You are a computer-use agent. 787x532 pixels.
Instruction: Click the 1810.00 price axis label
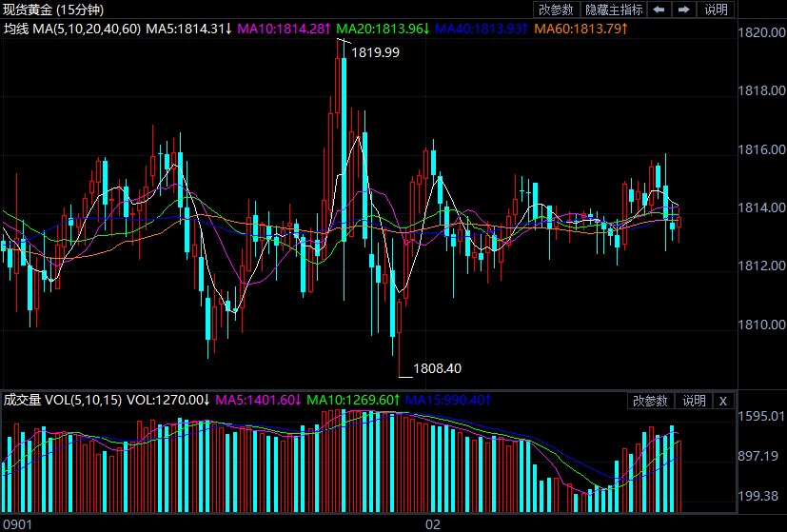click(x=761, y=325)
